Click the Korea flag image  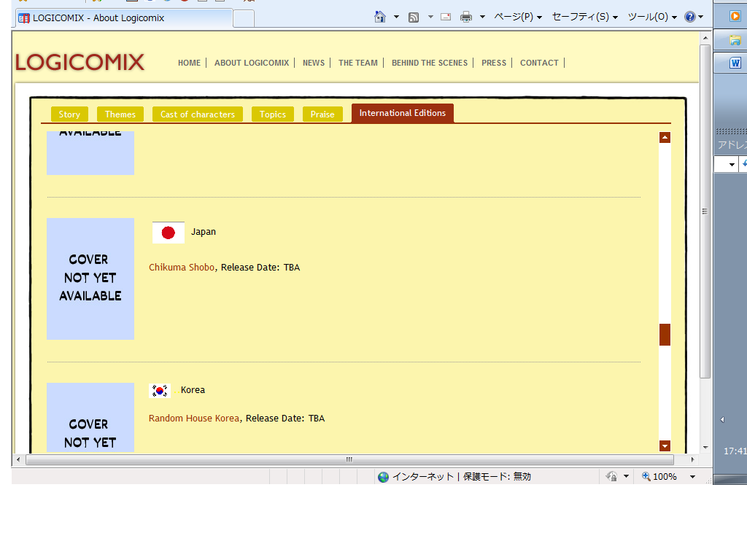[x=160, y=391]
